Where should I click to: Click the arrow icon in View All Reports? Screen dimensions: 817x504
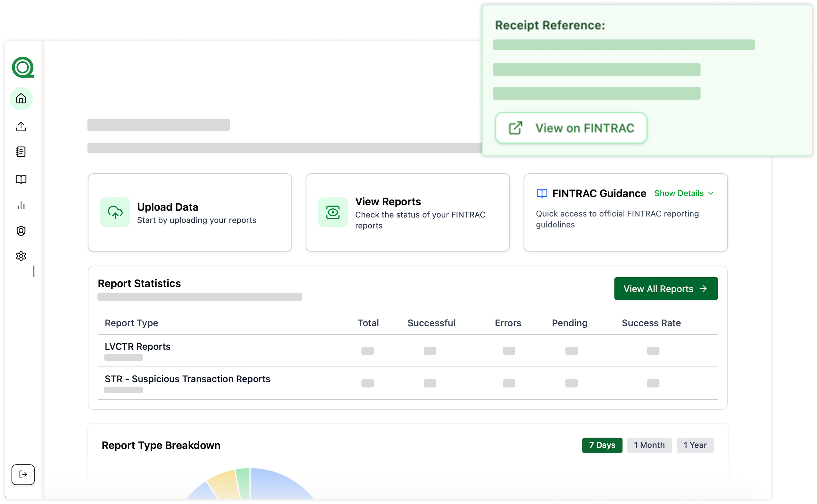point(703,289)
